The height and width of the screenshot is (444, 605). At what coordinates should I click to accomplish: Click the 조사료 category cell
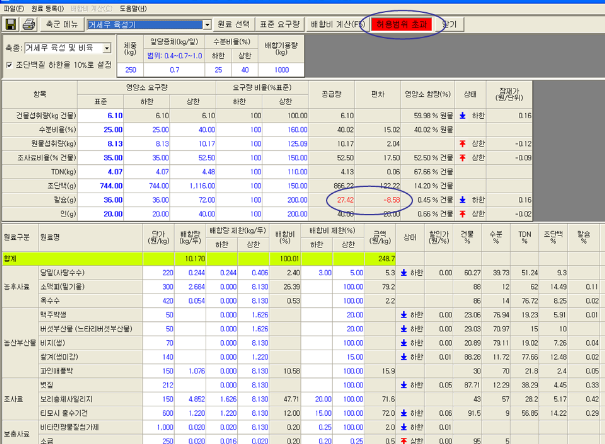coord(20,399)
